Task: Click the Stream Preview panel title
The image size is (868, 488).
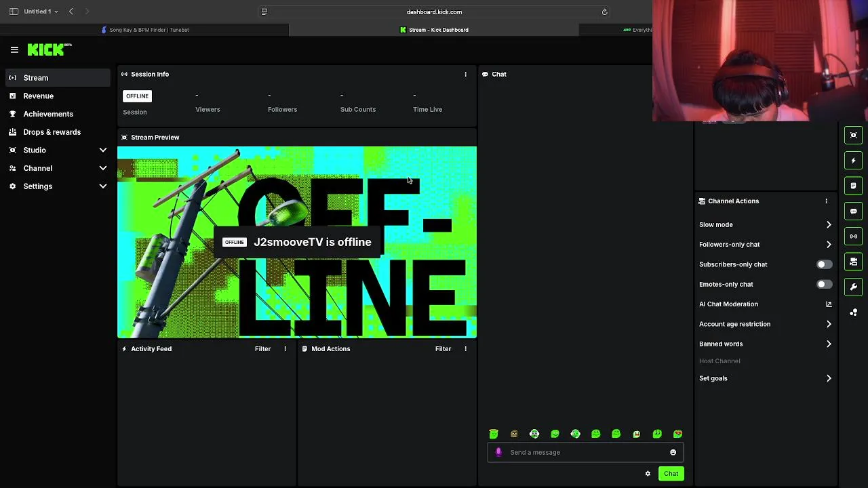Action: click(155, 137)
